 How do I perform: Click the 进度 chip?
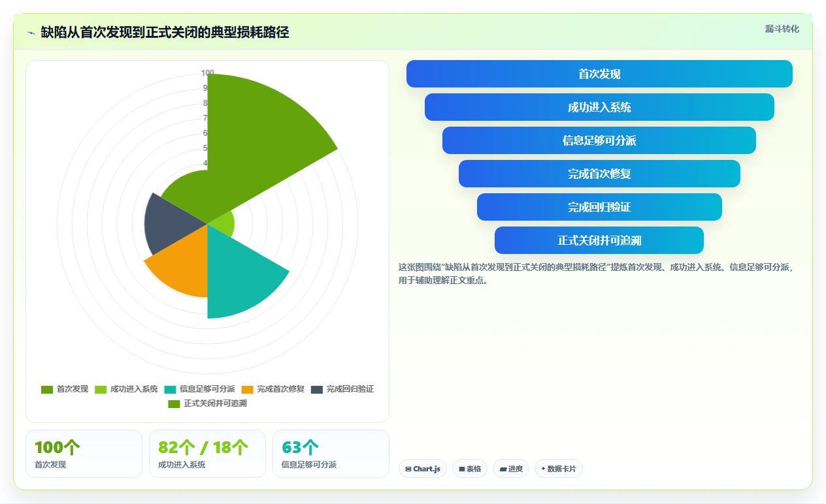pyautogui.click(x=511, y=469)
